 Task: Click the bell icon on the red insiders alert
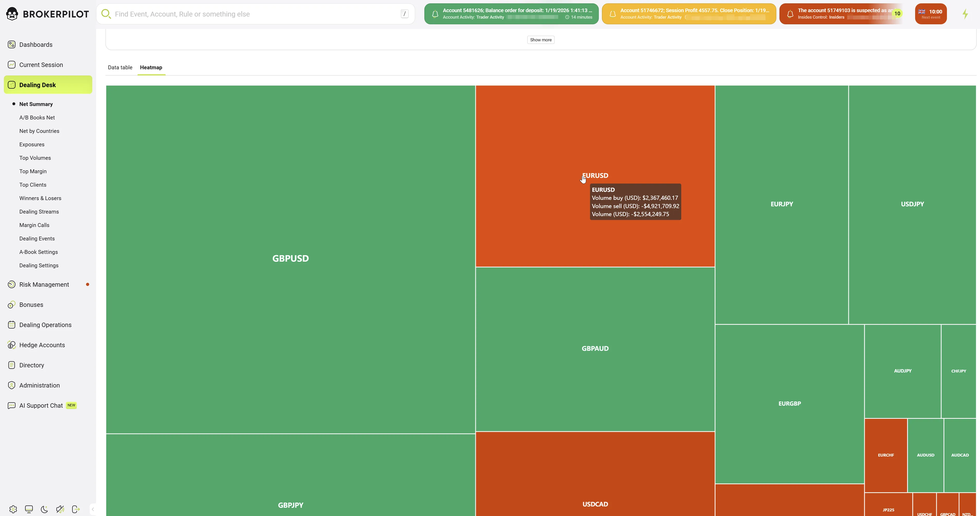click(x=790, y=14)
